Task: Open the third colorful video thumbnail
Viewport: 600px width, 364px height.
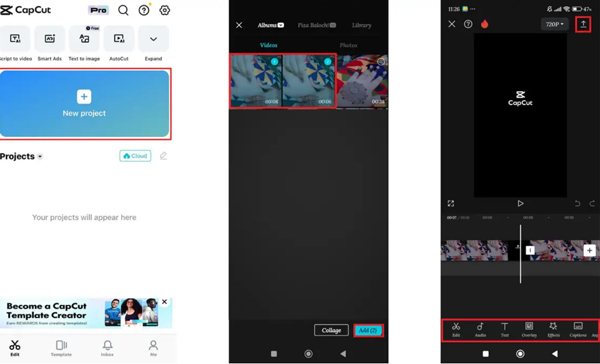Action: coord(362,81)
